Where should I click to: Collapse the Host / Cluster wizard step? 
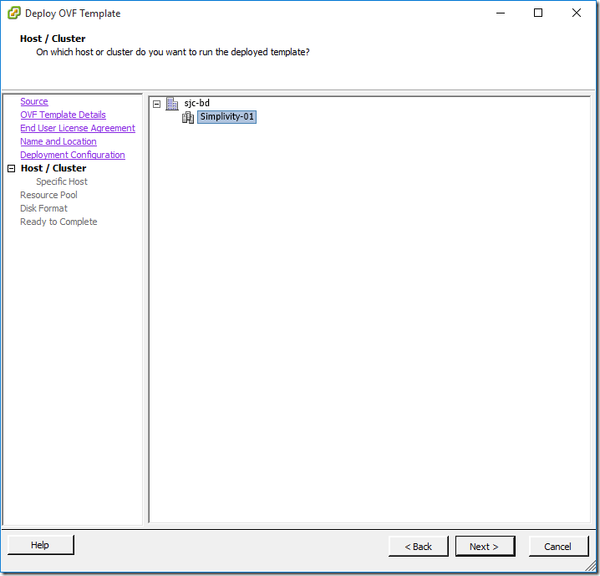(11, 168)
